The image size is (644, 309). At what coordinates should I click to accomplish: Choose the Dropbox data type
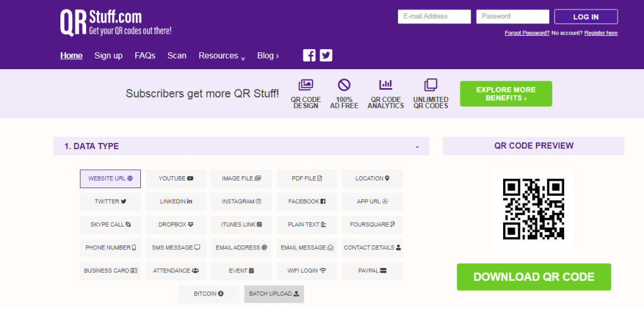(176, 225)
